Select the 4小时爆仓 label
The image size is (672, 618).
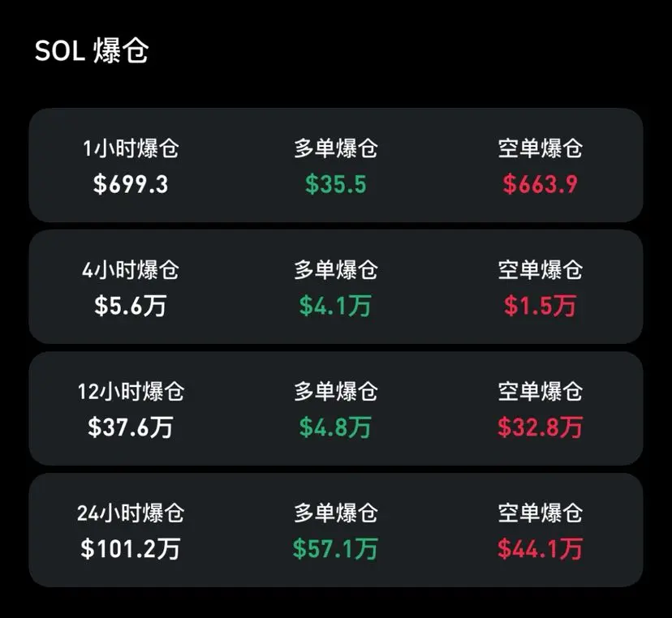click(x=131, y=270)
